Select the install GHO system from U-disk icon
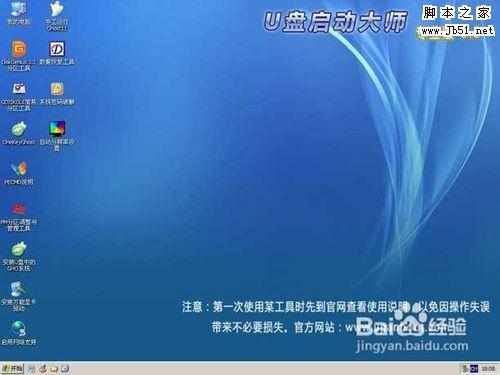The width and height of the screenshot is (500, 375). click(x=19, y=257)
